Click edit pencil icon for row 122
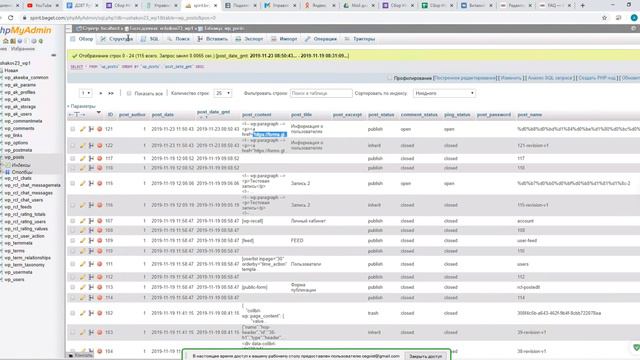Image resolution: width=640 pixels, height=360 pixels. pos(83,145)
